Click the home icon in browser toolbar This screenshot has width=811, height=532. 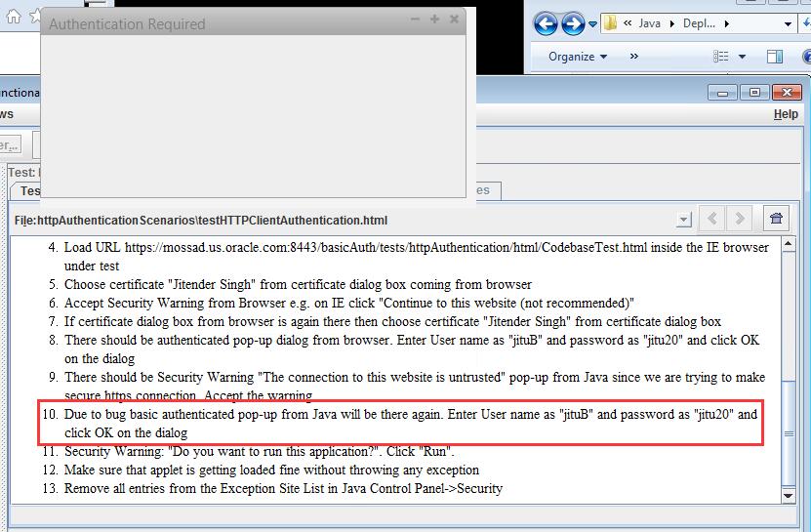point(14,16)
